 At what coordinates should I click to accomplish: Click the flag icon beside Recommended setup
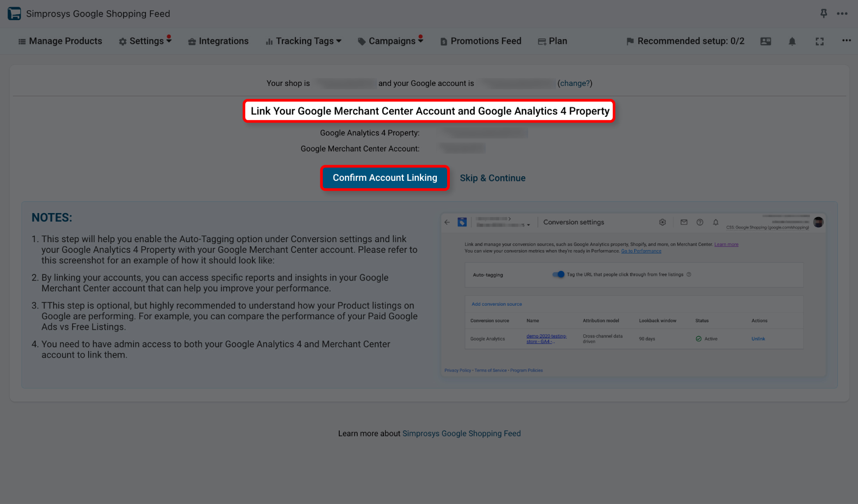pyautogui.click(x=630, y=41)
